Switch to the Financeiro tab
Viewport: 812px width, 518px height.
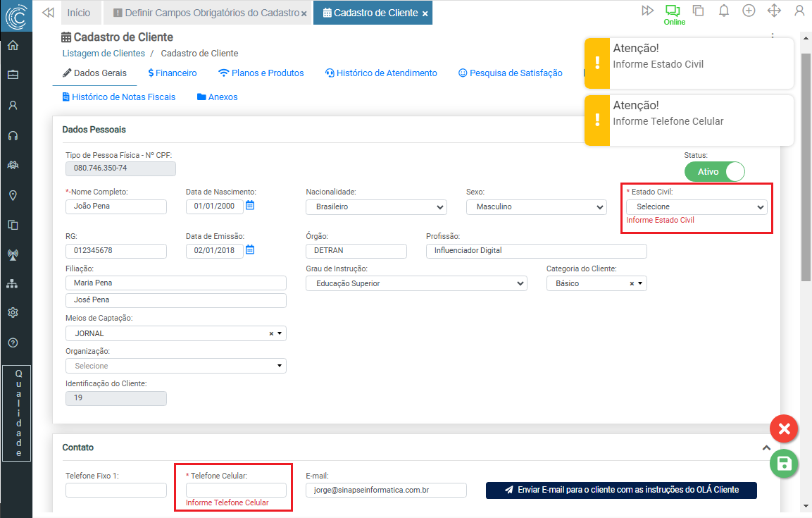coord(173,73)
